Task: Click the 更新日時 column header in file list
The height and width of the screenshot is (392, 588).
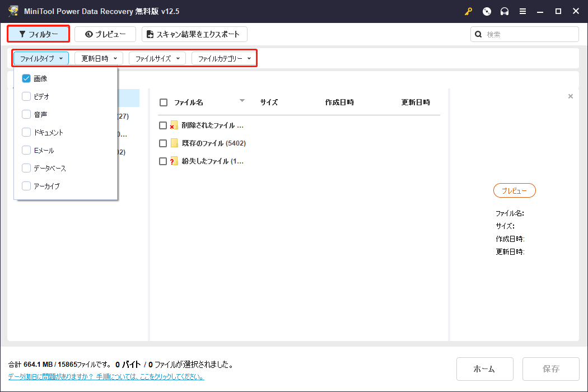Action: point(416,102)
